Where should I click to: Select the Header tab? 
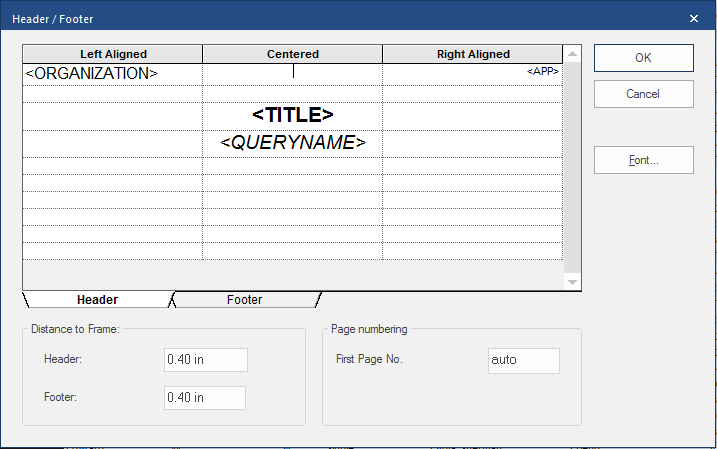tap(97, 300)
